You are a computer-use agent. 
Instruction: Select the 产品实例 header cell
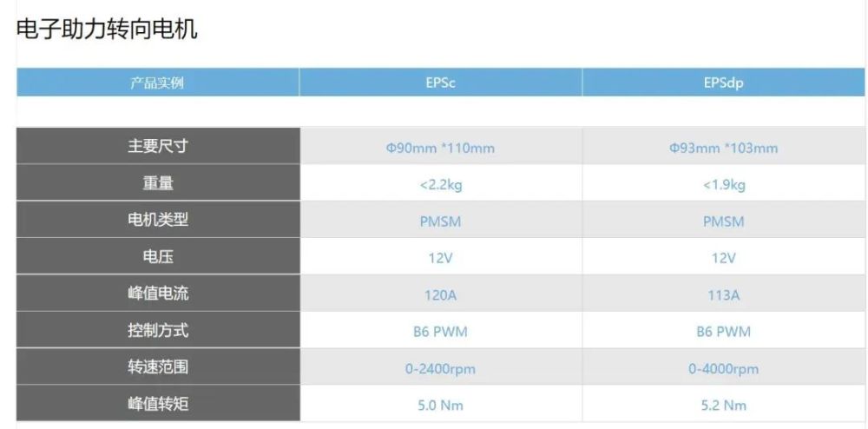[158, 82]
